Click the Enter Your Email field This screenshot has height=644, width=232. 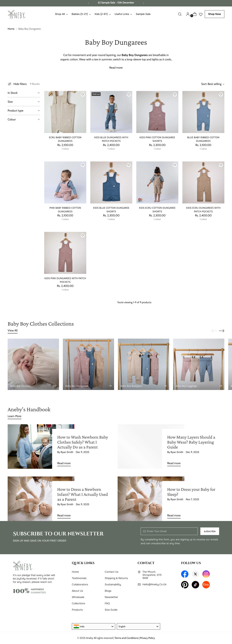169,531
